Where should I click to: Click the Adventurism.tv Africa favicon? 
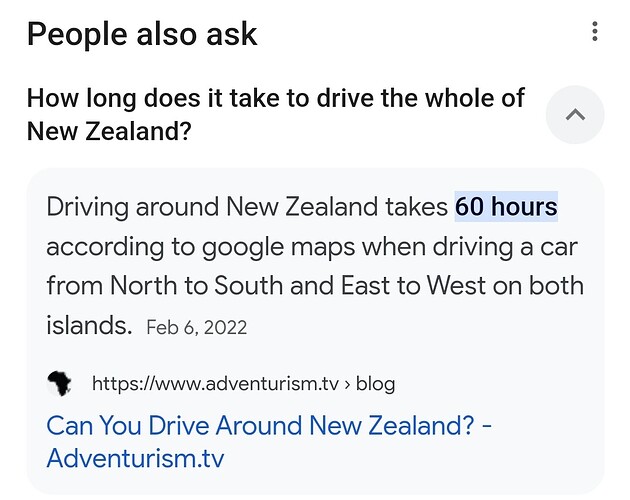pos(59,383)
